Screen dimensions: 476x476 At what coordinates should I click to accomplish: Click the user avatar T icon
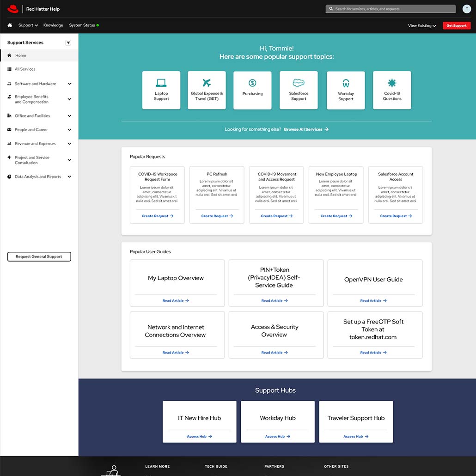pos(467,9)
